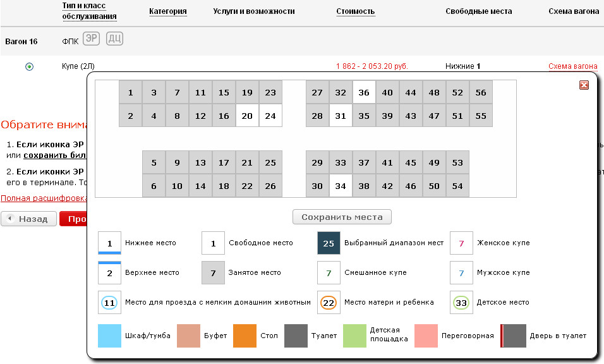Click the Тип и класс обслуживания header

(89, 11)
